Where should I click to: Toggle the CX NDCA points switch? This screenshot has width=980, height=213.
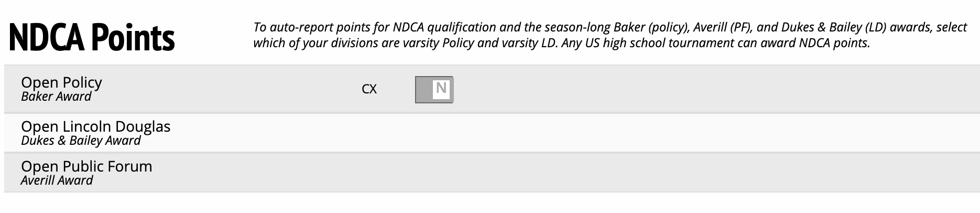pos(434,89)
